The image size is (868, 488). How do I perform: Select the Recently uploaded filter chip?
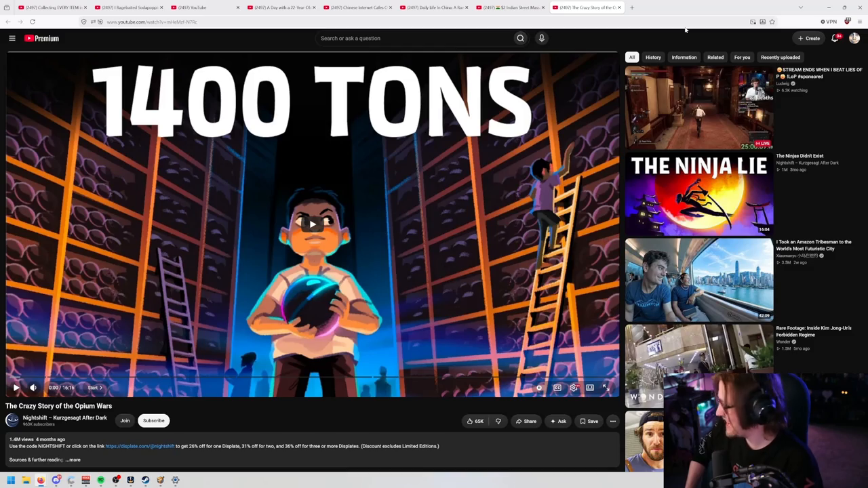[x=781, y=58]
